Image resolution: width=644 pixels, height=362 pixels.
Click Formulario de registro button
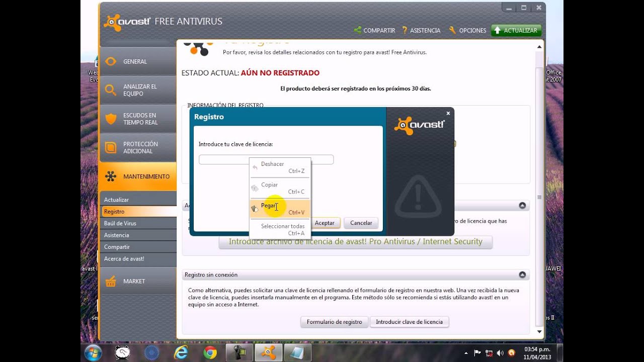335,322
